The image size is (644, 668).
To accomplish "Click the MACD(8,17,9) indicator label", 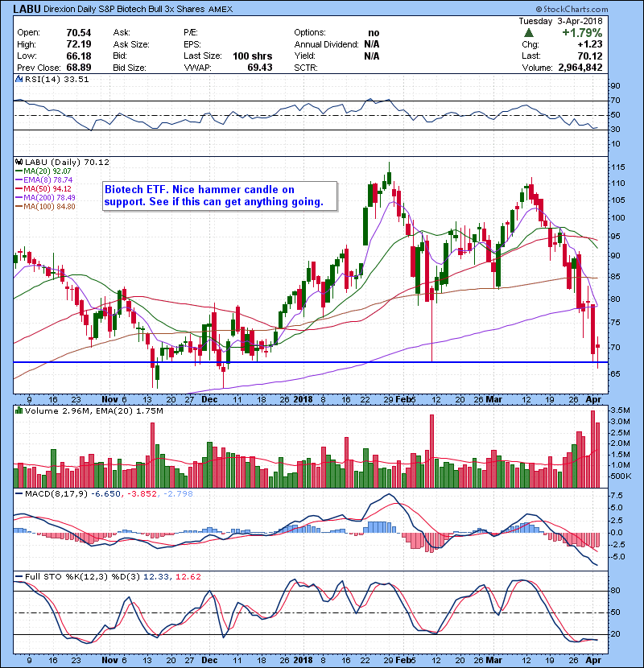I will pos(56,494).
